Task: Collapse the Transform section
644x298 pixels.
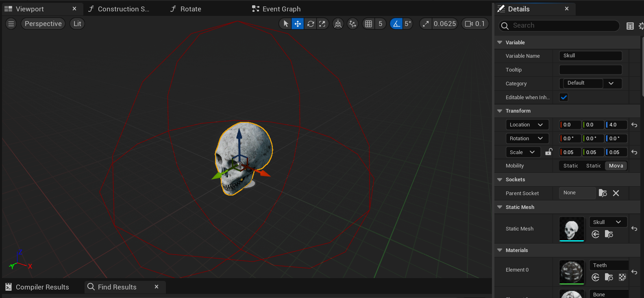Action: click(x=500, y=111)
